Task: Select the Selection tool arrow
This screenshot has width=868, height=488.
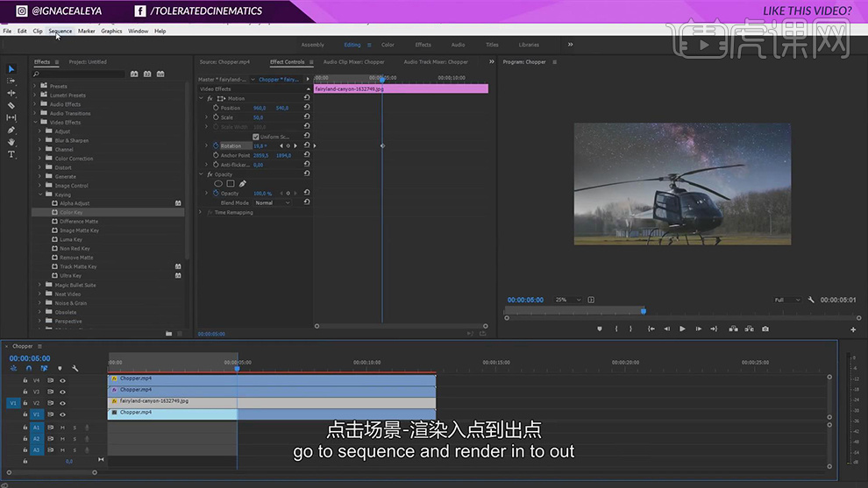Action: [x=11, y=69]
